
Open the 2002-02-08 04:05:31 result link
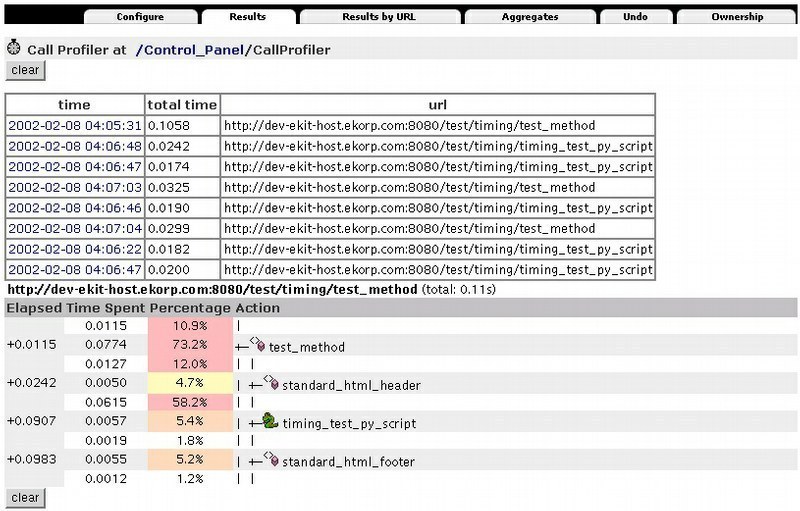(74, 126)
